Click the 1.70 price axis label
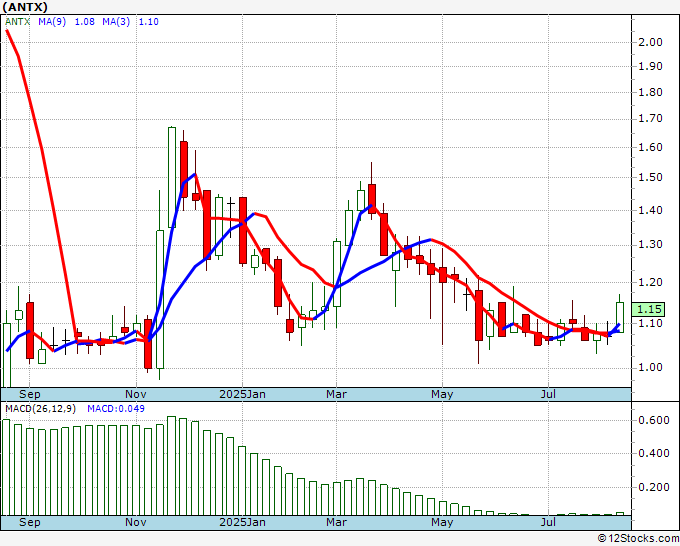680x546 pixels. (651, 118)
